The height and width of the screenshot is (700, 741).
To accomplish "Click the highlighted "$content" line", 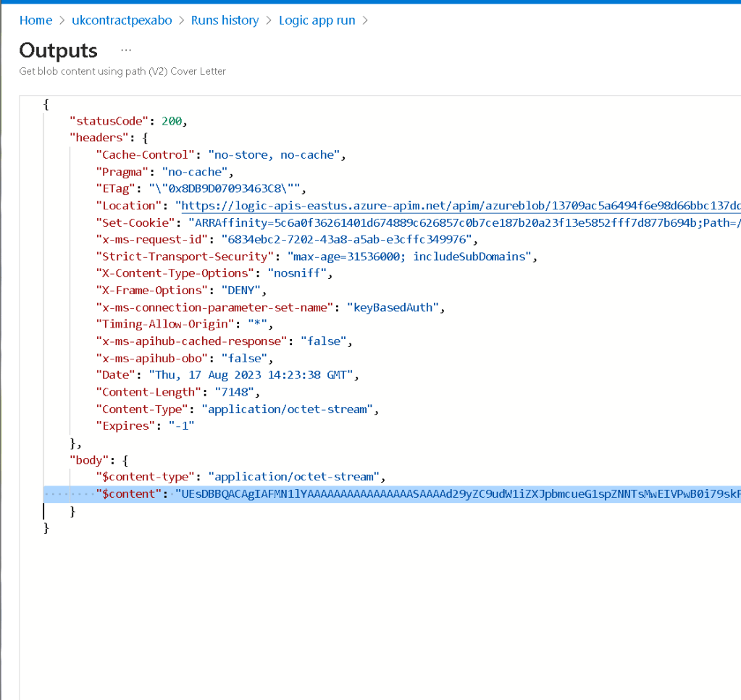I will tap(392, 494).
